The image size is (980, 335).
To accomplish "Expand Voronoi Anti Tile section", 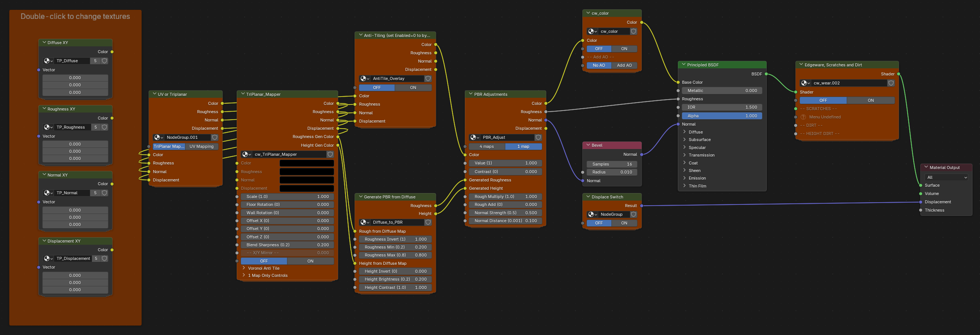I will 244,268.
